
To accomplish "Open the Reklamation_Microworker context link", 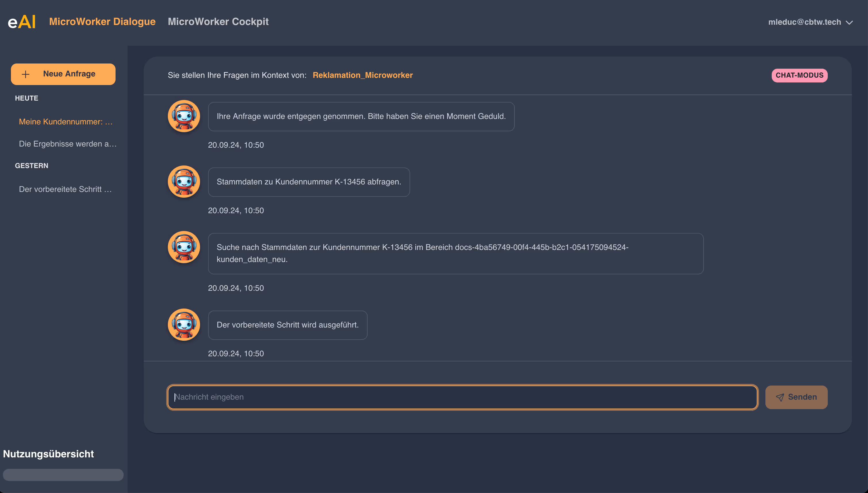I will (x=362, y=75).
